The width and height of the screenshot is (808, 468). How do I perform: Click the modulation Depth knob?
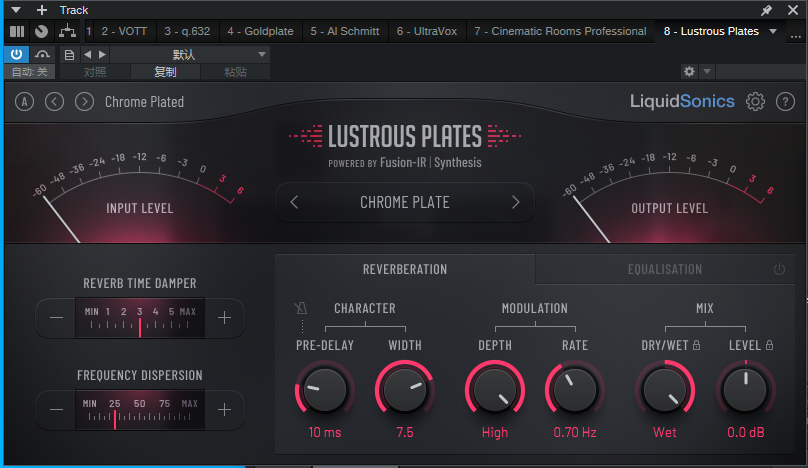(x=495, y=390)
